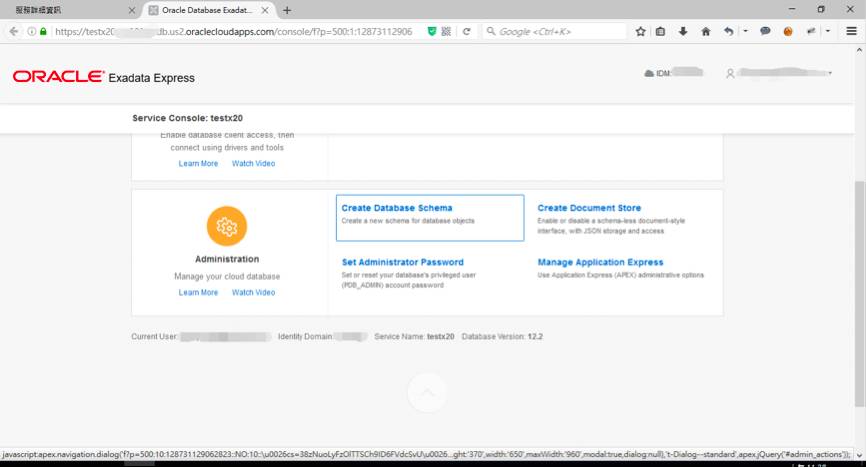Click the scrollbar up arrow
This screenshot has width=866, height=467.
(859, 50)
